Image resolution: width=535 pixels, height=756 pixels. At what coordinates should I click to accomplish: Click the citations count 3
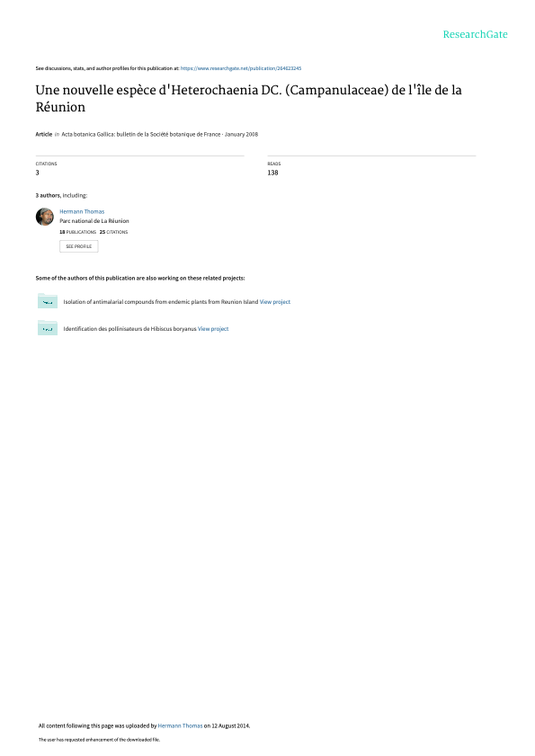(x=37, y=173)
